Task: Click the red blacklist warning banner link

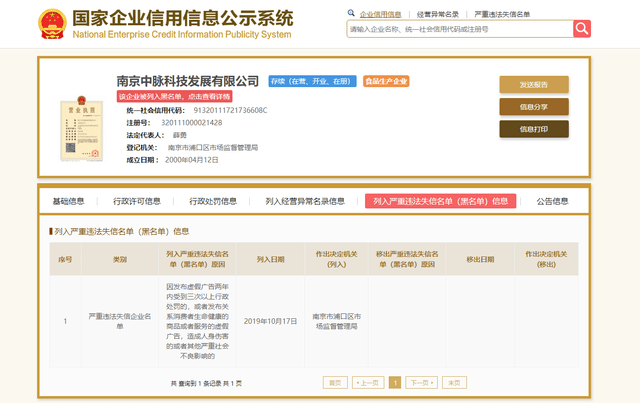Action: 175,96
